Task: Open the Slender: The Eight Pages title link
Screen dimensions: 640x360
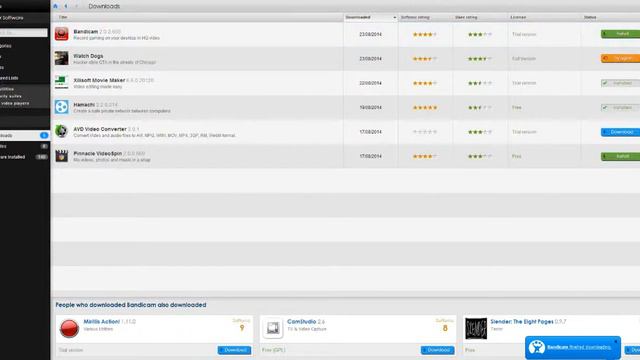Action: (x=522, y=322)
